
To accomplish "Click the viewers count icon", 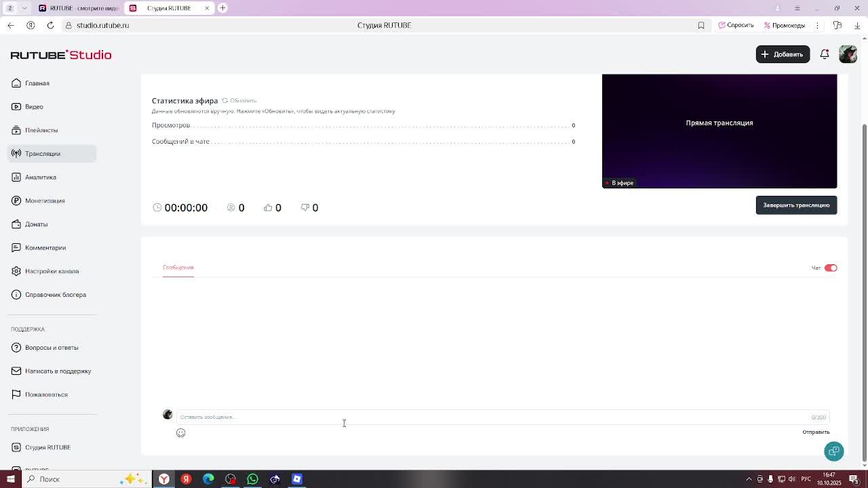I will [231, 207].
